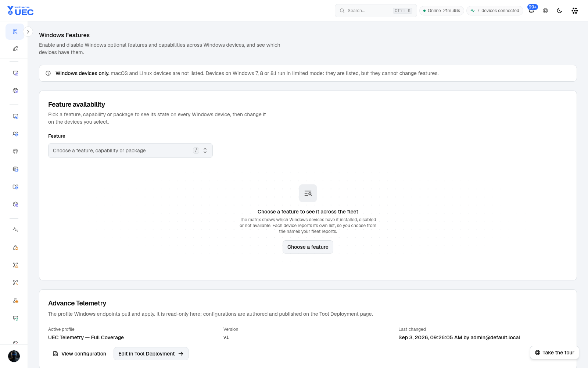Image resolution: width=588 pixels, height=368 pixels.
Task: Open the monitor with chip sidebar icon
Action: pyautogui.click(x=15, y=116)
